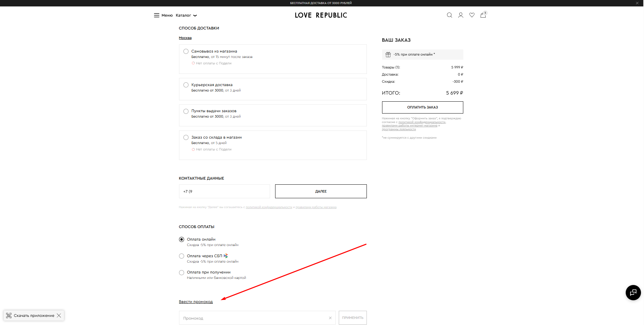Click into the phone number field

pyautogui.click(x=224, y=191)
